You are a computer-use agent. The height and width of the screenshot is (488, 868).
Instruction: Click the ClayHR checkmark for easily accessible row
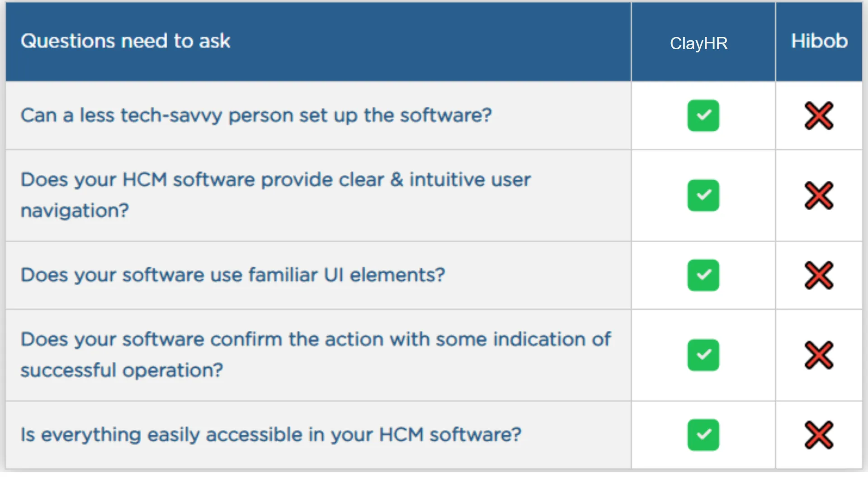pos(703,435)
